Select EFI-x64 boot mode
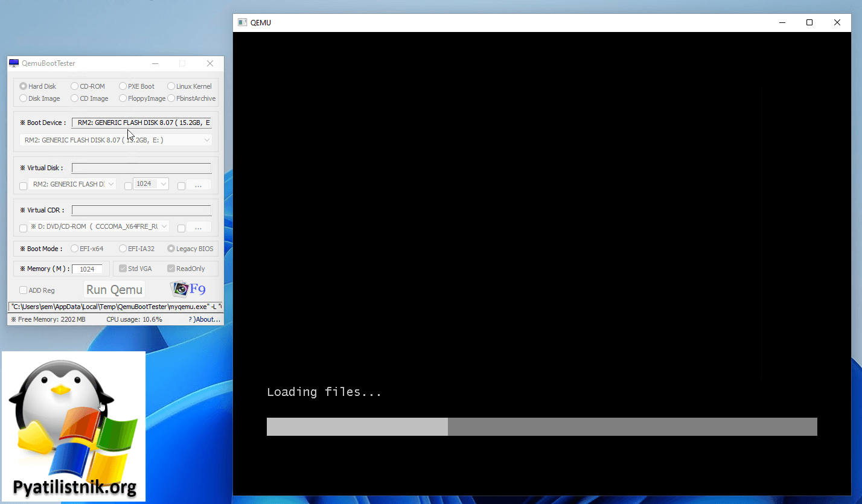 [x=75, y=249]
